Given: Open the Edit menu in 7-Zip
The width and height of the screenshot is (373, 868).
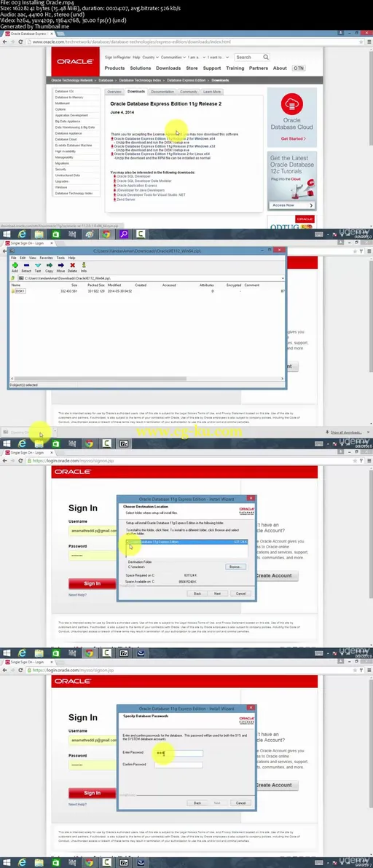Looking at the screenshot, I should pos(23,258).
